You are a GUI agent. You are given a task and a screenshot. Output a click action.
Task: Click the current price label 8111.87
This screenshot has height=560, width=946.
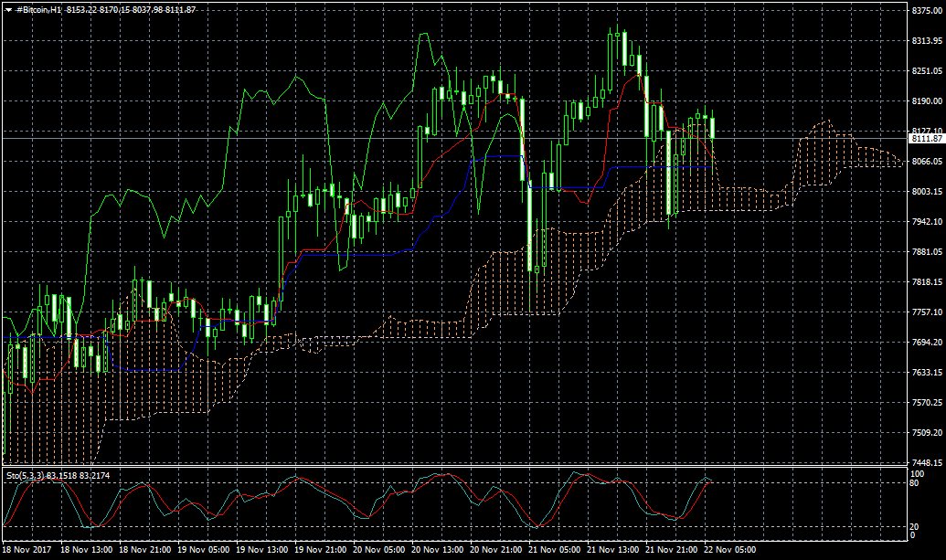coord(926,139)
